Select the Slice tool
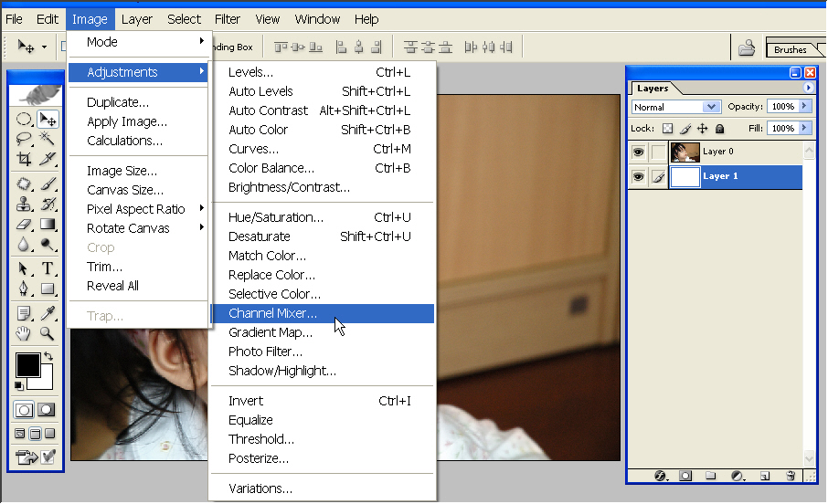This screenshot has height=504, width=828. point(48,159)
